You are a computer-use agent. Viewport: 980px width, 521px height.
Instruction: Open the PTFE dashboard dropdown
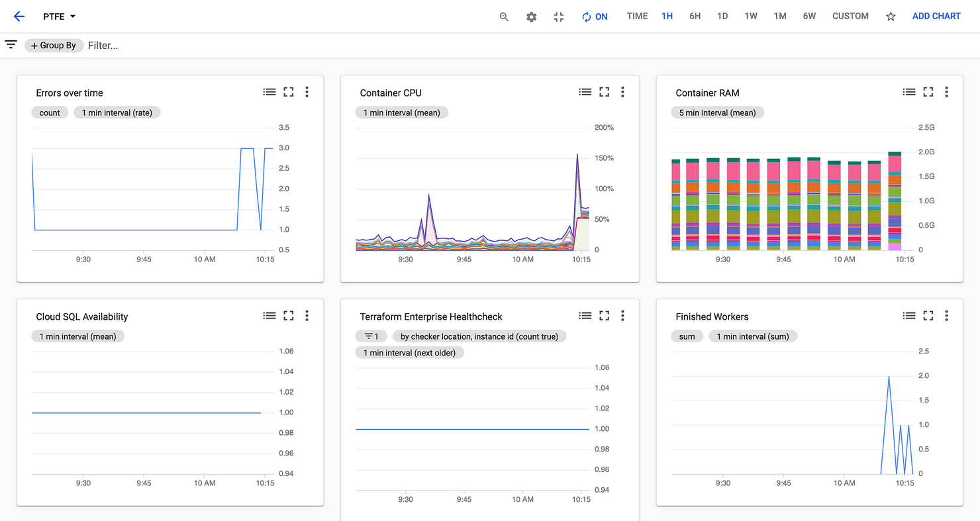(59, 16)
